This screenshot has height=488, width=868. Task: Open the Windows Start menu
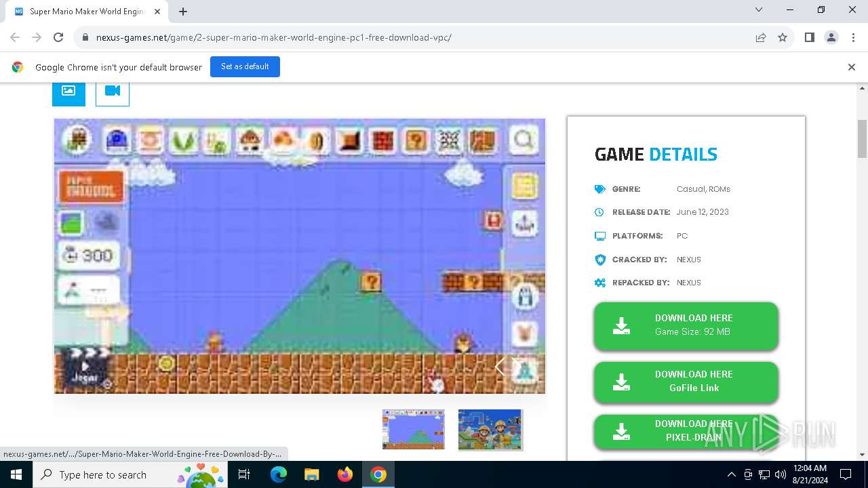(x=16, y=474)
